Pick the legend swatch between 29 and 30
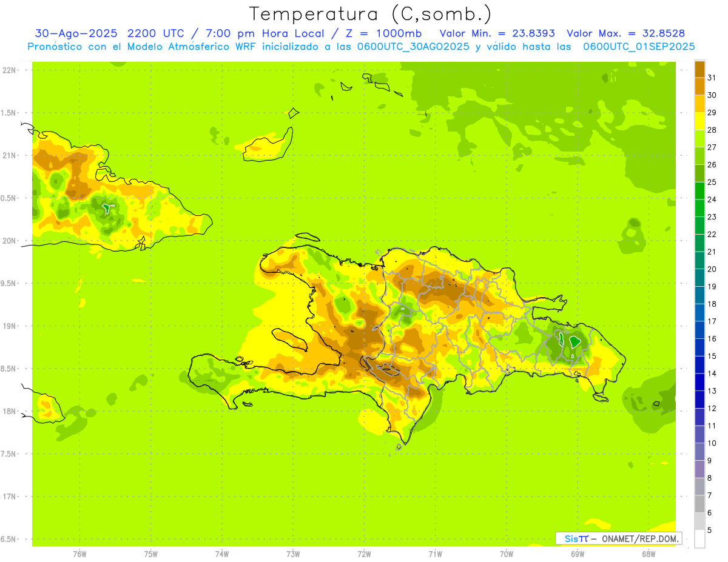Screen dimensions: 728x562 pyautogui.click(x=699, y=103)
